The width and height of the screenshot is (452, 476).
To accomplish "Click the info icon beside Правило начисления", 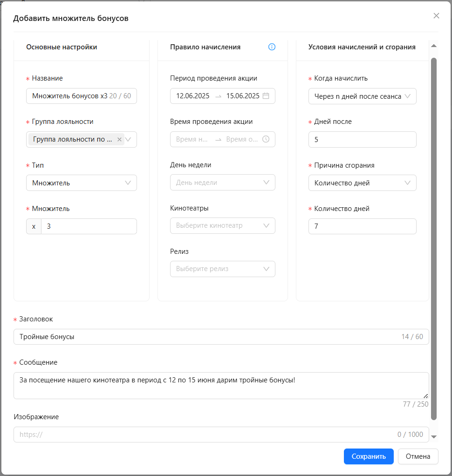I will 272,47.
